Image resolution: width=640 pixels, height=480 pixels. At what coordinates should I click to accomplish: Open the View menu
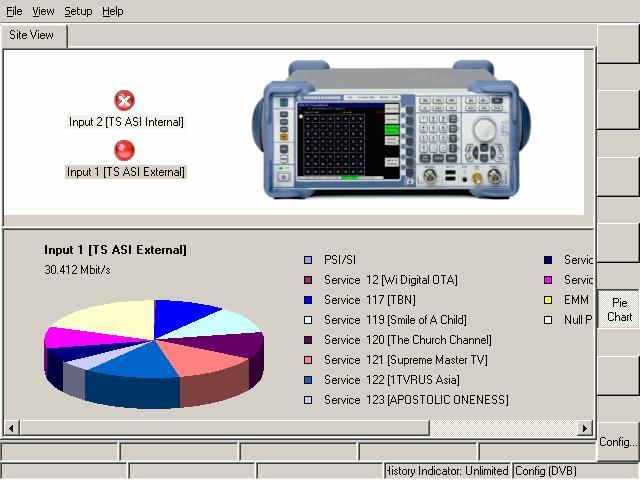click(x=43, y=11)
